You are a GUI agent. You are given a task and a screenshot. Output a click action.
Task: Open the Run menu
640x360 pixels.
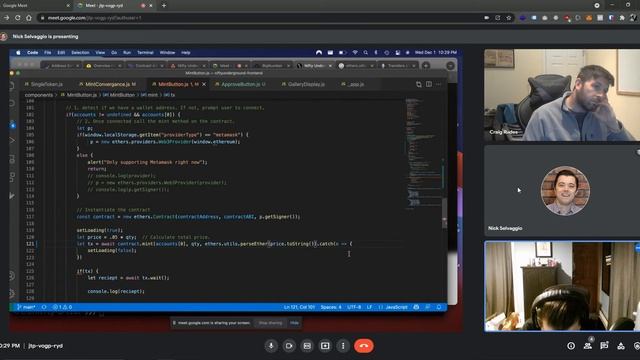(x=127, y=53)
